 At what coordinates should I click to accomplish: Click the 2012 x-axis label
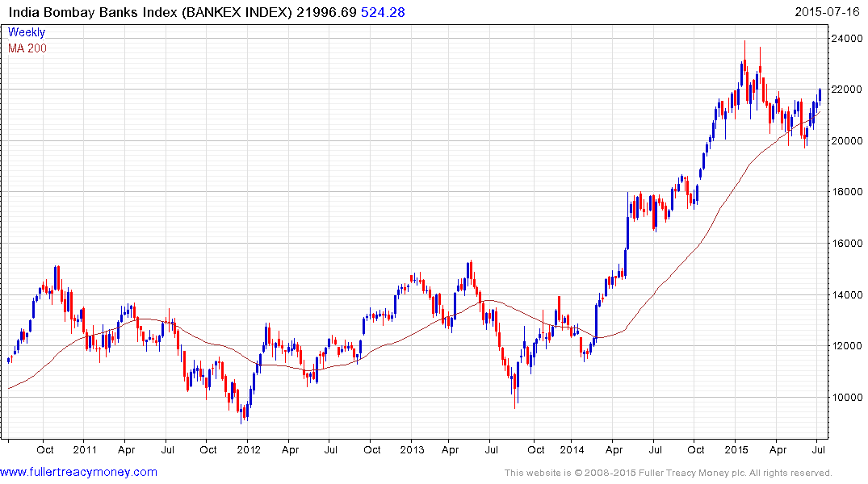[x=249, y=449]
